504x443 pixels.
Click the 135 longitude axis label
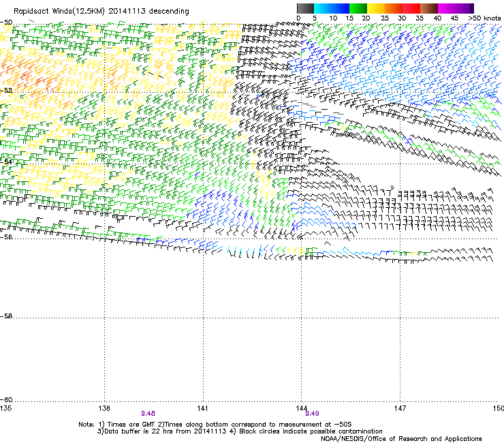tap(5, 408)
